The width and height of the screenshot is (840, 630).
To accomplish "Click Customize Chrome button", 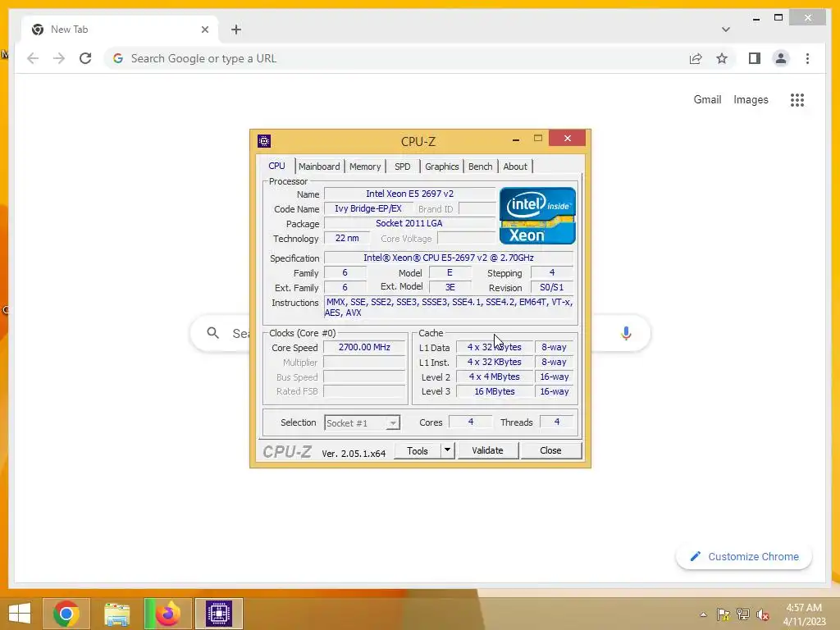I will pyautogui.click(x=744, y=557).
